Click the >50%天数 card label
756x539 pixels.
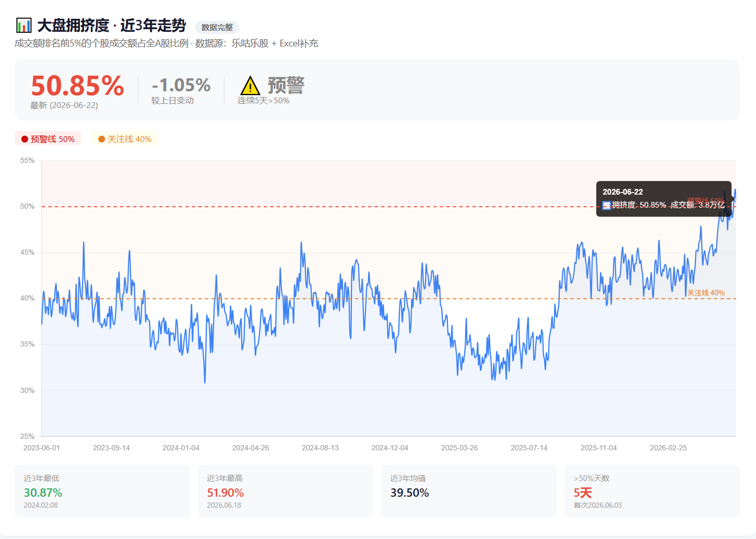tap(592, 478)
